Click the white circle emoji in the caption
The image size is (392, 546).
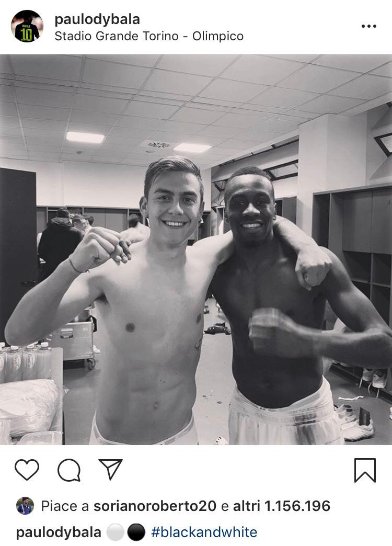[116, 532]
